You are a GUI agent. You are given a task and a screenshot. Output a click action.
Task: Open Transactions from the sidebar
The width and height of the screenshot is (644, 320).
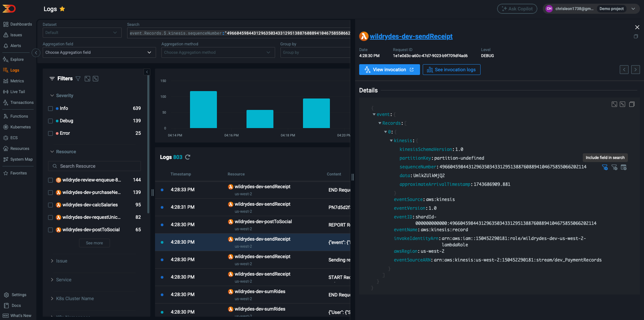tap(18, 103)
